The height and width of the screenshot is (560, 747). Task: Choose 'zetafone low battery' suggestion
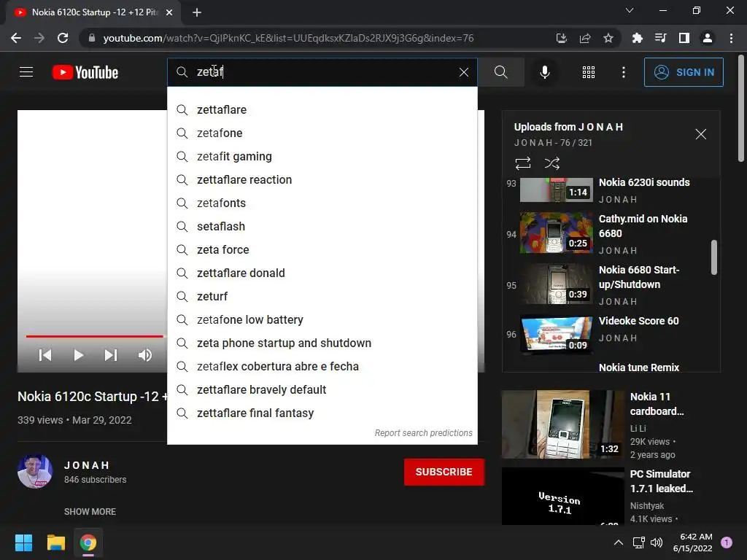tap(322, 320)
